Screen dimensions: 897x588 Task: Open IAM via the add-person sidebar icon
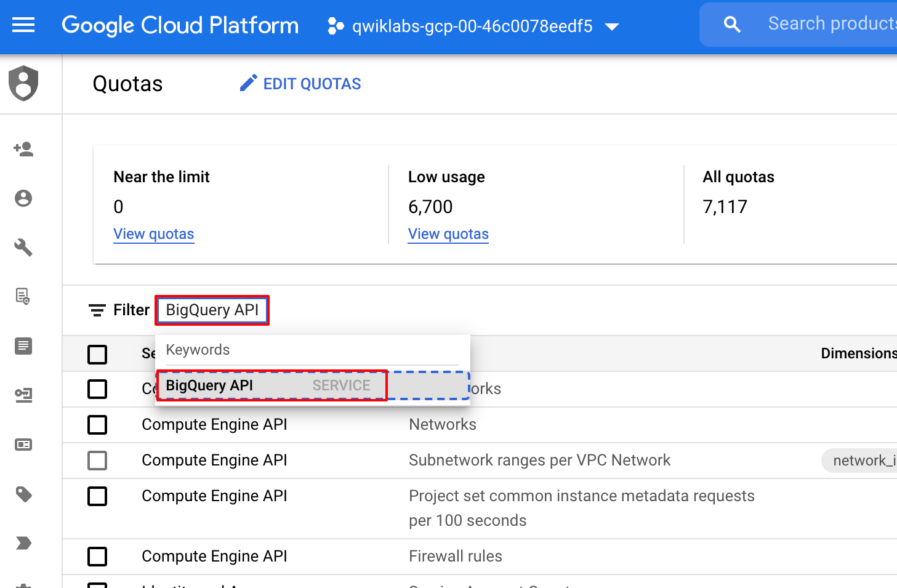coord(23,149)
